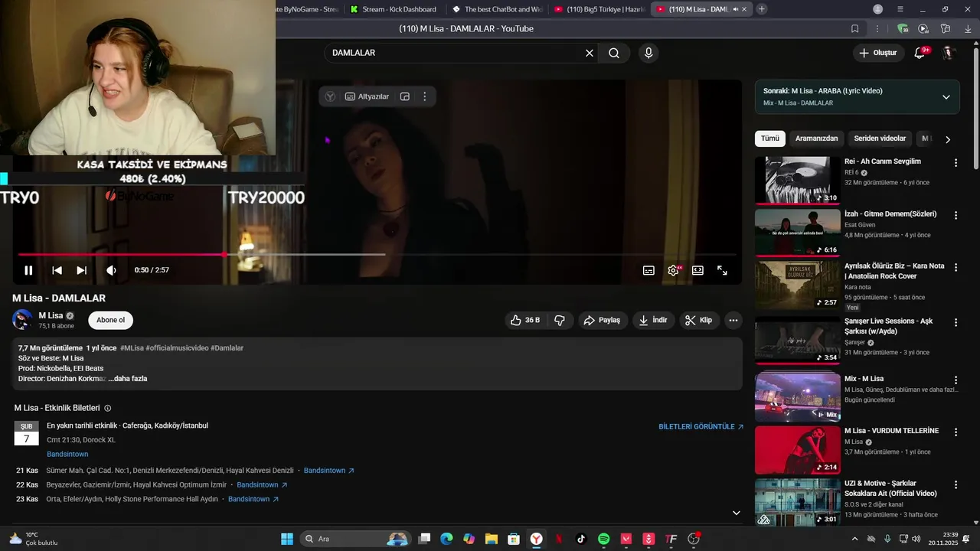Open M Lisa channel avatar

pos(23,320)
